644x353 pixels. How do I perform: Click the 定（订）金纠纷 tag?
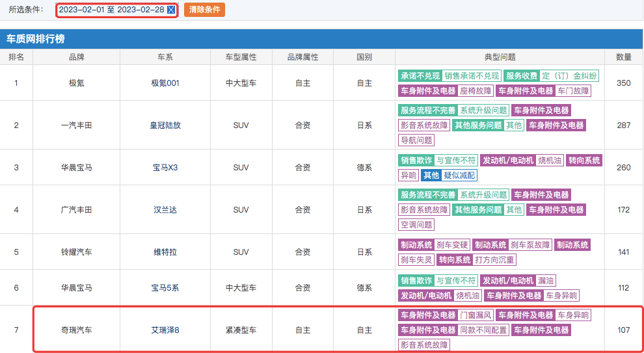tap(569, 76)
